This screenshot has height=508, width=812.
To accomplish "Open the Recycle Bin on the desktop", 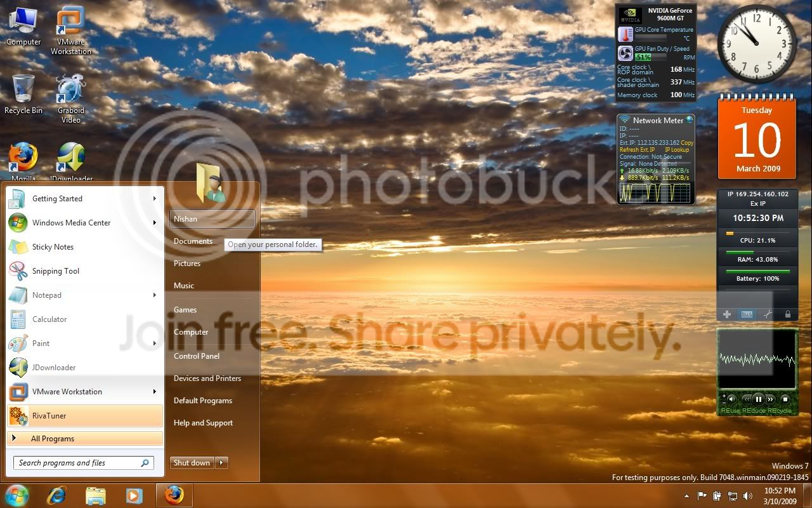I will [23, 94].
